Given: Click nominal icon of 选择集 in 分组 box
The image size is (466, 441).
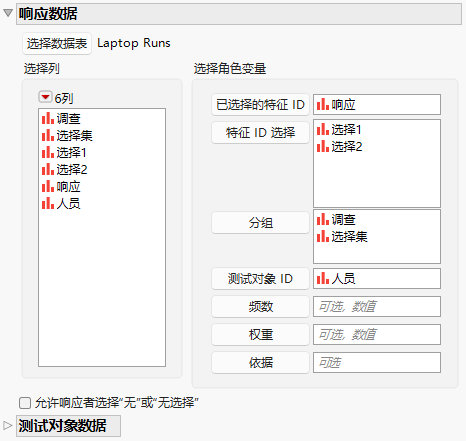Looking at the screenshot, I should click(x=323, y=236).
